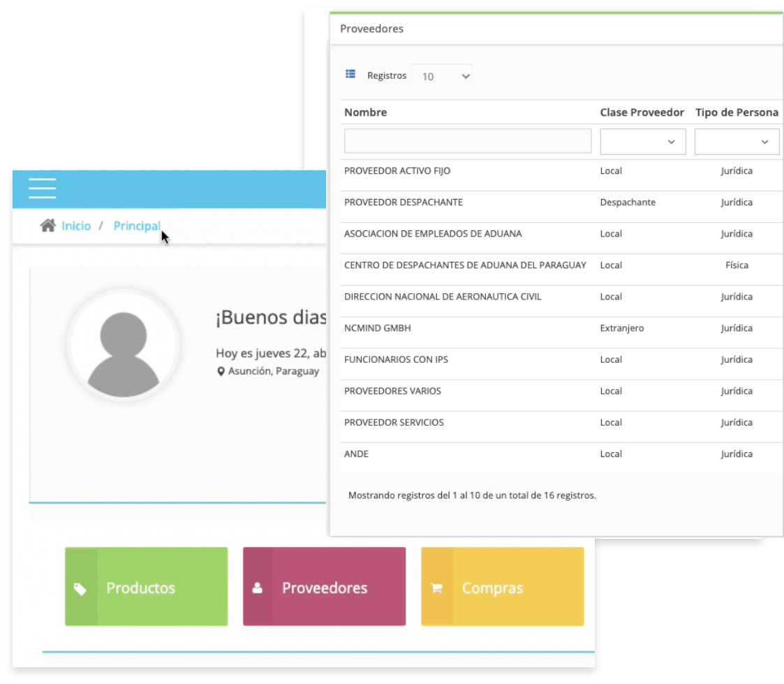Select ASOCIACION DE EMPLEADOS DE ADUANA row
The height and width of the screenshot is (684, 784).
(x=561, y=238)
